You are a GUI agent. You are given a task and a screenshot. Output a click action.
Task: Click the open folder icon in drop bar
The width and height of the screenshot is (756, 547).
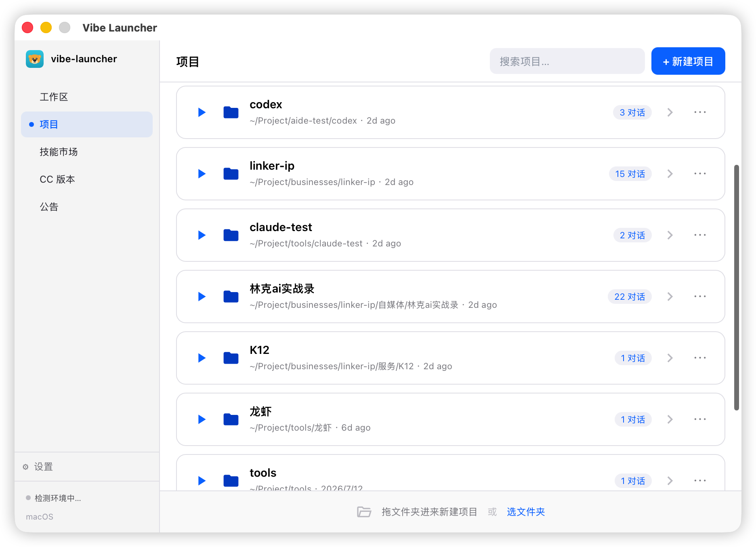(364, 512)
